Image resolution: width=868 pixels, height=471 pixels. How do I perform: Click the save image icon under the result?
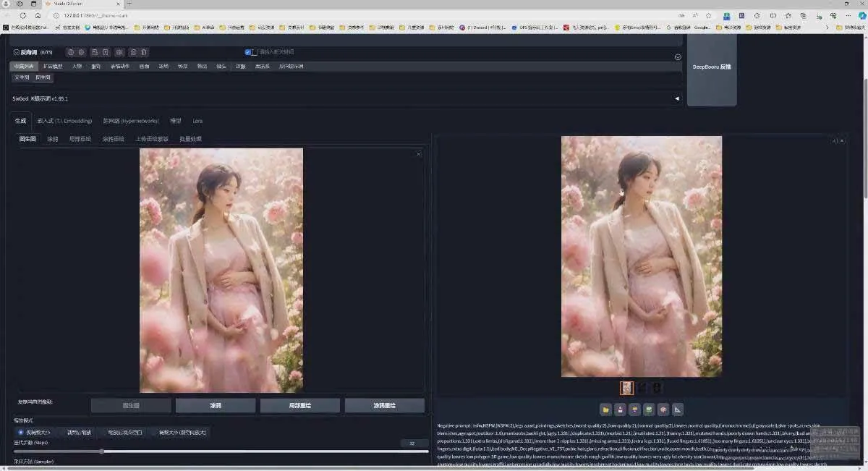620,409
